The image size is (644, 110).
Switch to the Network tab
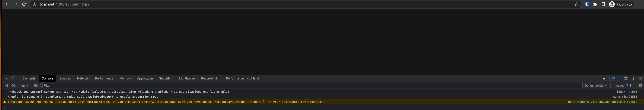[83, 78]
